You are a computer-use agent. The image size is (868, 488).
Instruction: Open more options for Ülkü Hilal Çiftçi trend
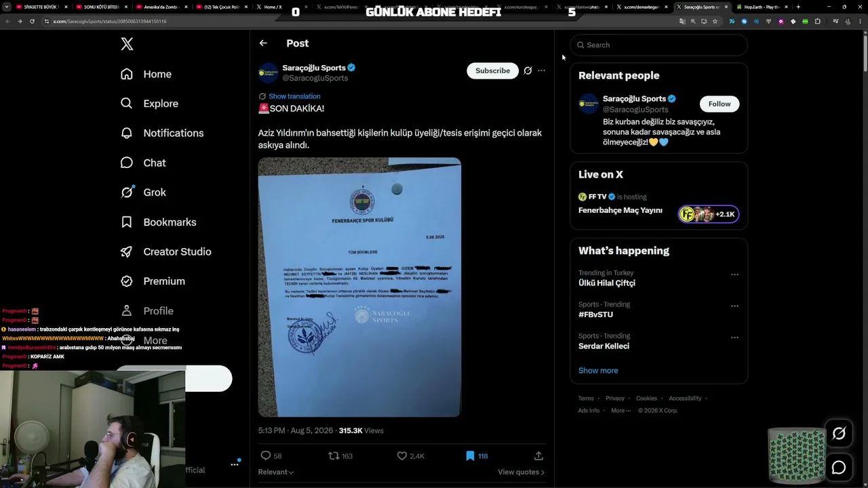click(x=734, y=275)
